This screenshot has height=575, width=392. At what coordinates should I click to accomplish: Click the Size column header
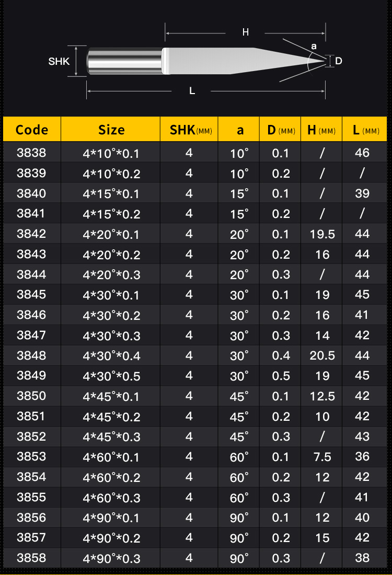click(111, 130)
